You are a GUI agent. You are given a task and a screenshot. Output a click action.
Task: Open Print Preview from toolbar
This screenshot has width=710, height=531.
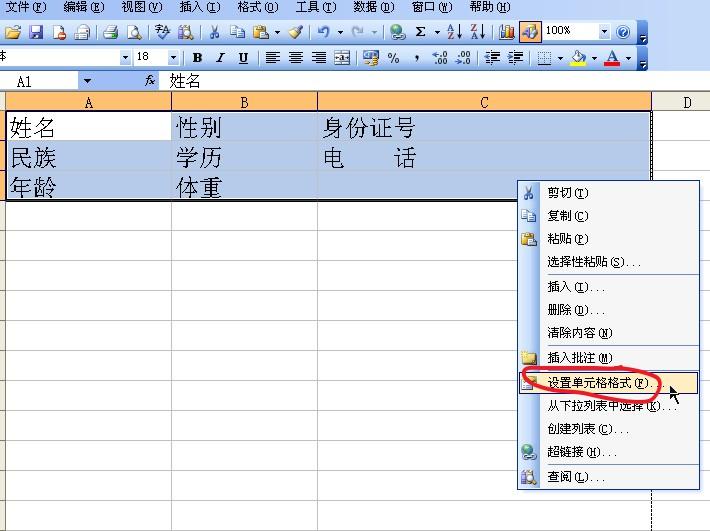(134, 32)
